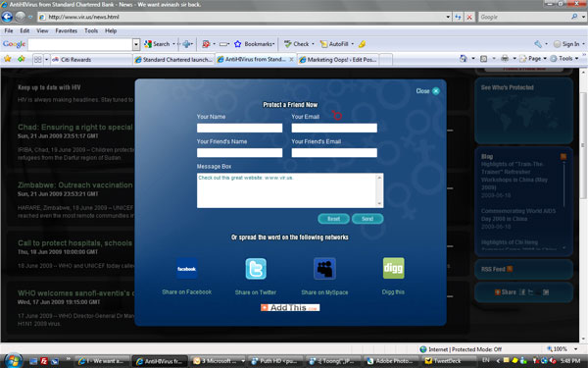This screenshot has width=588, height=368.
Task: Open Favorites Center star icon
Action: 8,59
